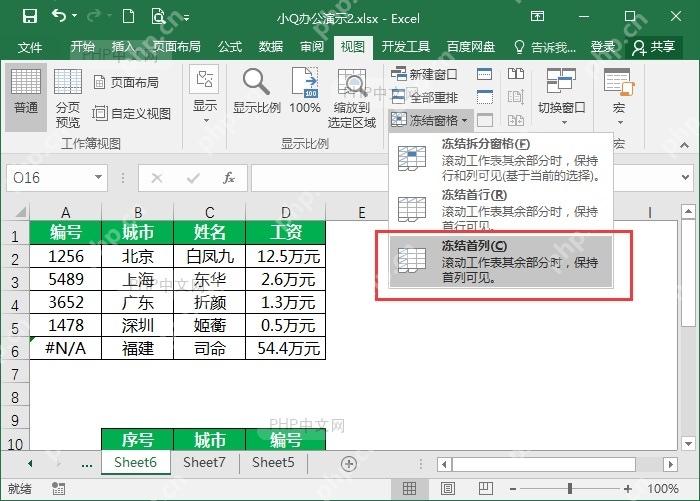Click Tell me (告诉我) search box
The width and height of the screenshot is (700, 501).
point(545,46)
